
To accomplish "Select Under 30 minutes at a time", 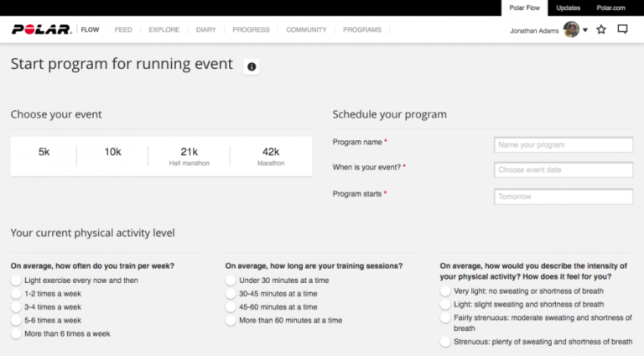I will click(231, 280).
